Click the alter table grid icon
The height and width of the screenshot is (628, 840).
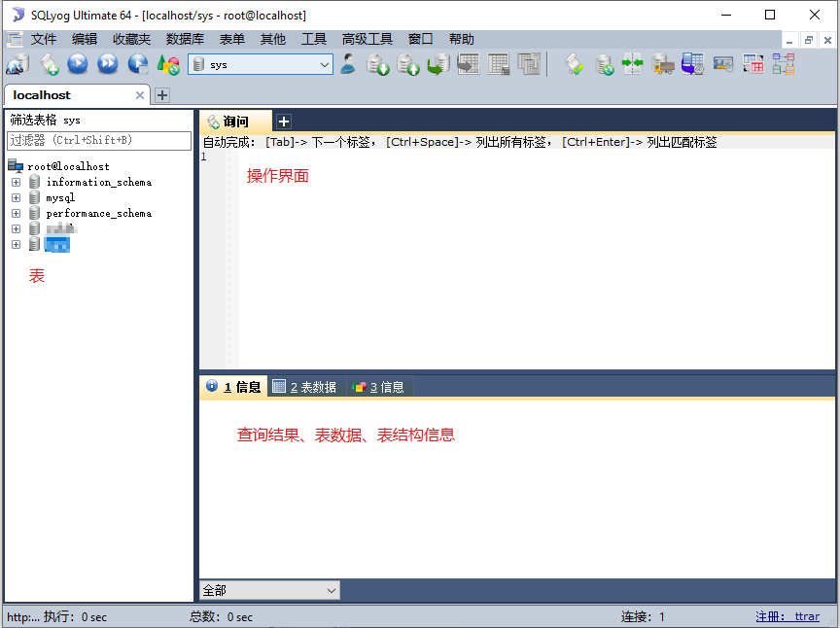point(499,64)
